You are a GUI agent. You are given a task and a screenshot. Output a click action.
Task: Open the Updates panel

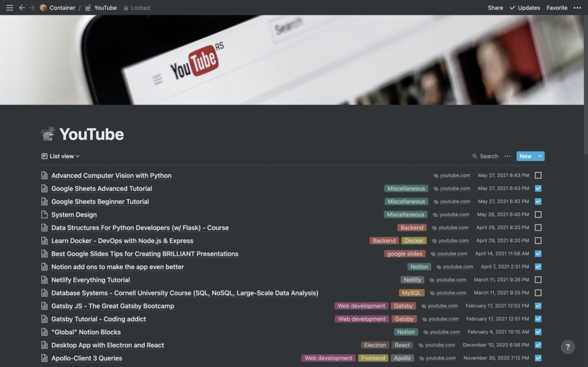click(x=525, y=8)
